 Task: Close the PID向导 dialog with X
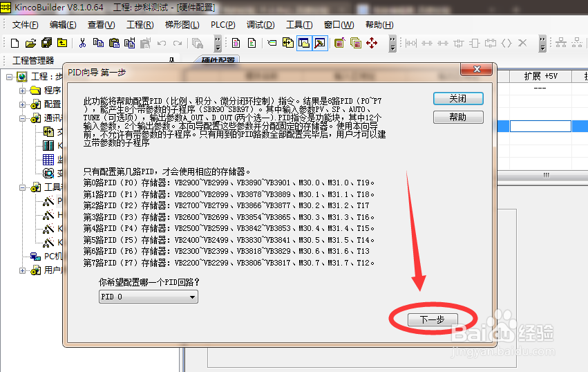coord(477,69)
